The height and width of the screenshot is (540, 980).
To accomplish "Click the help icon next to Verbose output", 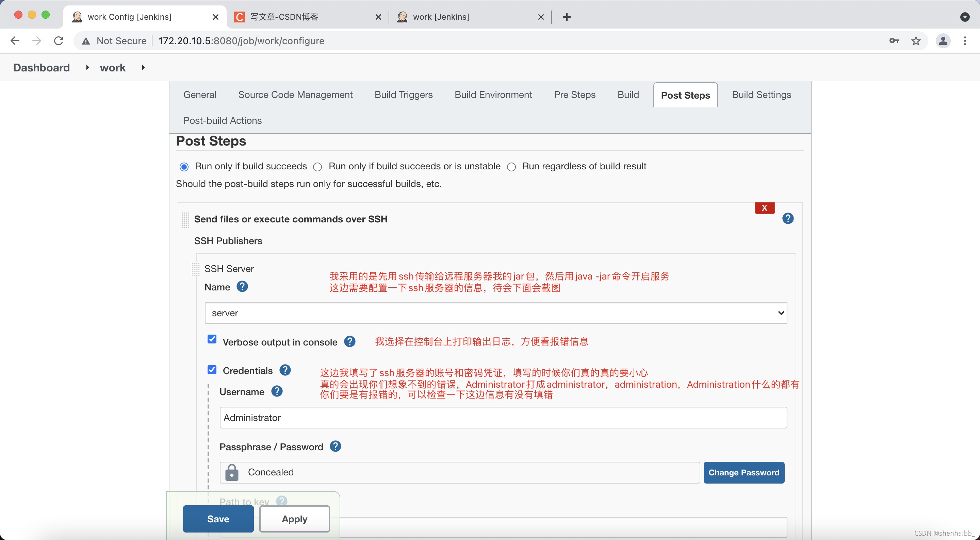I will (x=349, y=341).
